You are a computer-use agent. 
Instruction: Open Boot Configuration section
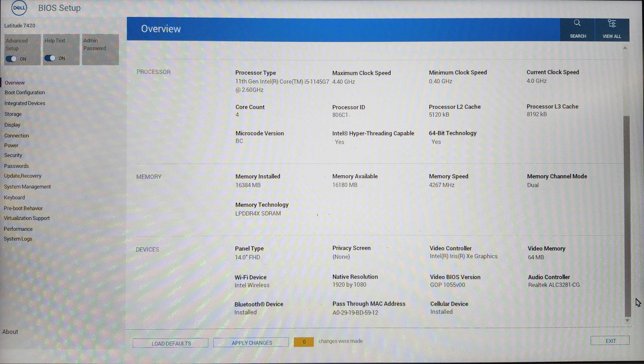pos(24,93)
